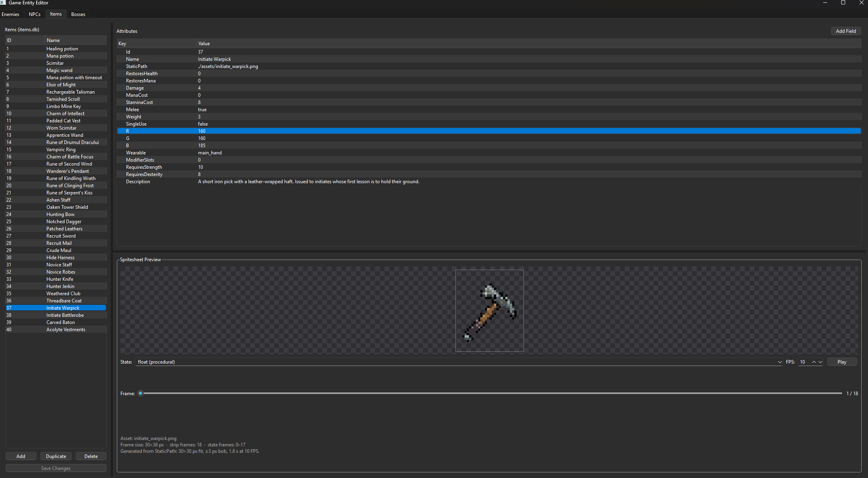This screenshot has height=478, width=868.
Task: Select the Charm of Intellect item
Action: [56, 113]
